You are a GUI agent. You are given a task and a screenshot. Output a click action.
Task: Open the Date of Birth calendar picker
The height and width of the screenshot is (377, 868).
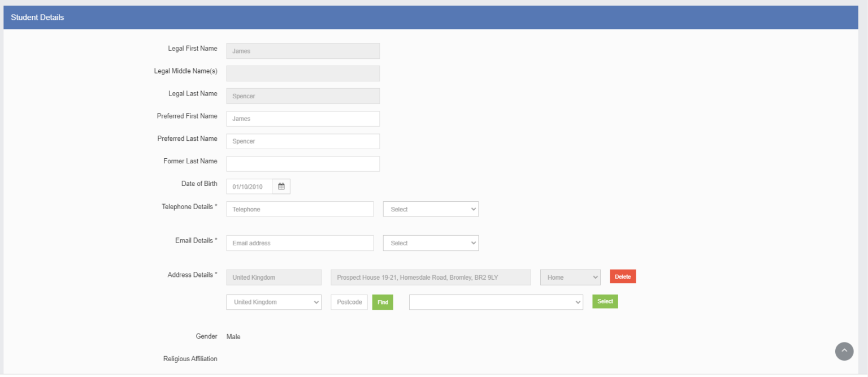[281, 186]
